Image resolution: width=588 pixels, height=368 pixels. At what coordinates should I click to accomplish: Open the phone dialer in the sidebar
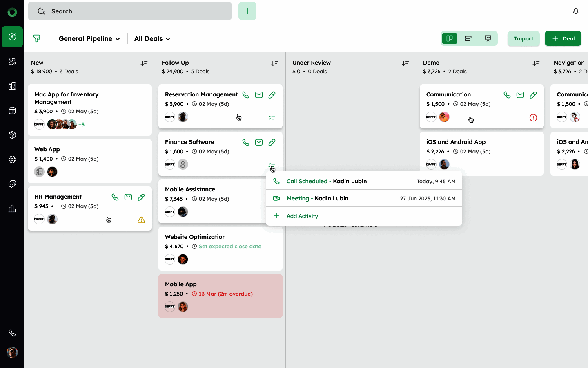point(12,333)
